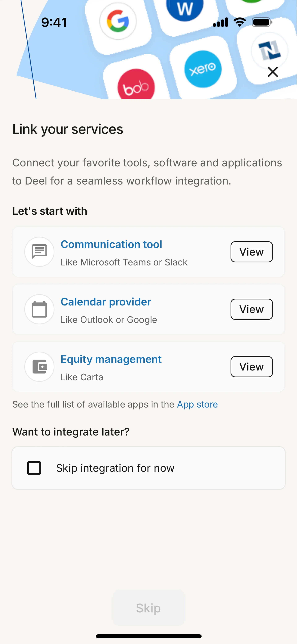Tap the chat bubble Communication icon
The image size is (297, 644).
pos(39,251)
